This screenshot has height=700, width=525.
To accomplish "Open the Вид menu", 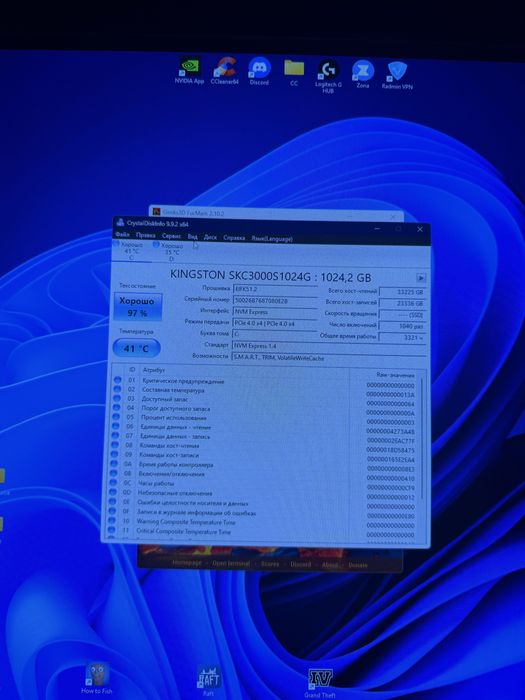I will (x=192, y=237).
